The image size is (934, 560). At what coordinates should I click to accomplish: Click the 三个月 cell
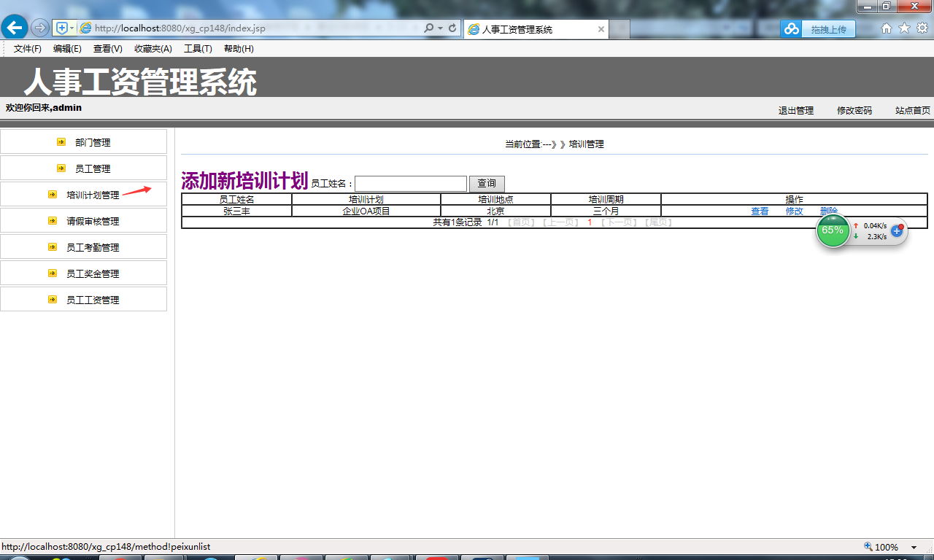click(606, 211)
